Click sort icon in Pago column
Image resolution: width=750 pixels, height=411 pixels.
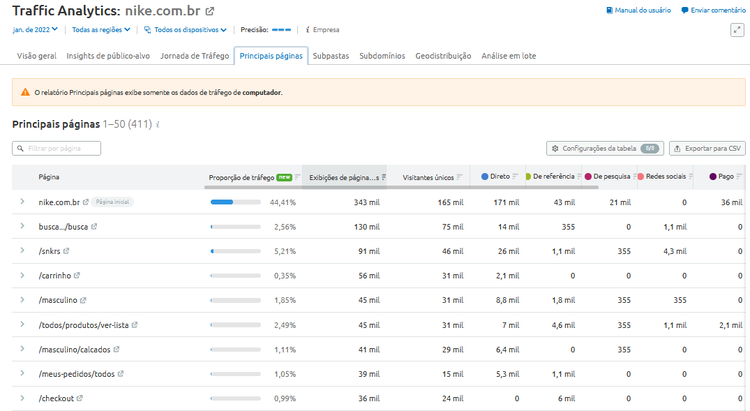[x=739, y=177]
